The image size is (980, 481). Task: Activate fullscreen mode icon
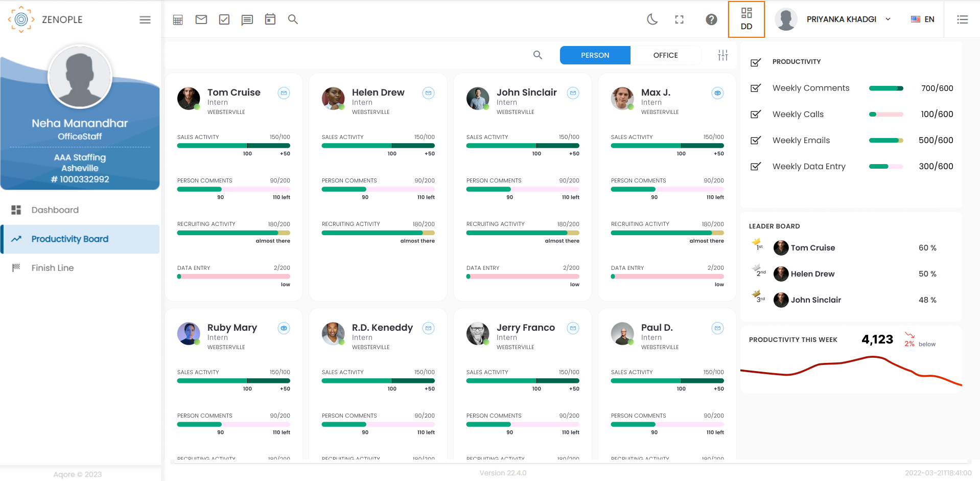point(679,19)
